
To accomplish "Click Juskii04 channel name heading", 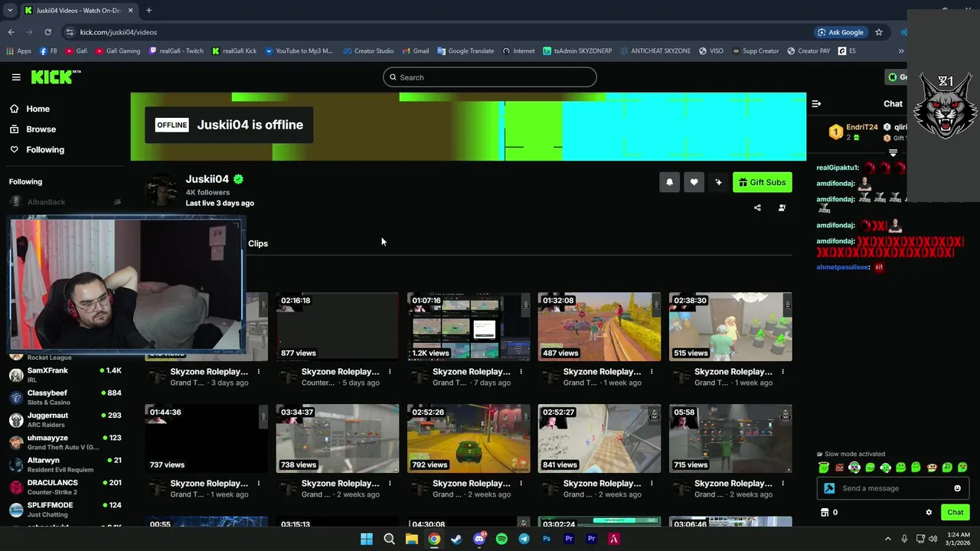I will click(x=207, y=179).
